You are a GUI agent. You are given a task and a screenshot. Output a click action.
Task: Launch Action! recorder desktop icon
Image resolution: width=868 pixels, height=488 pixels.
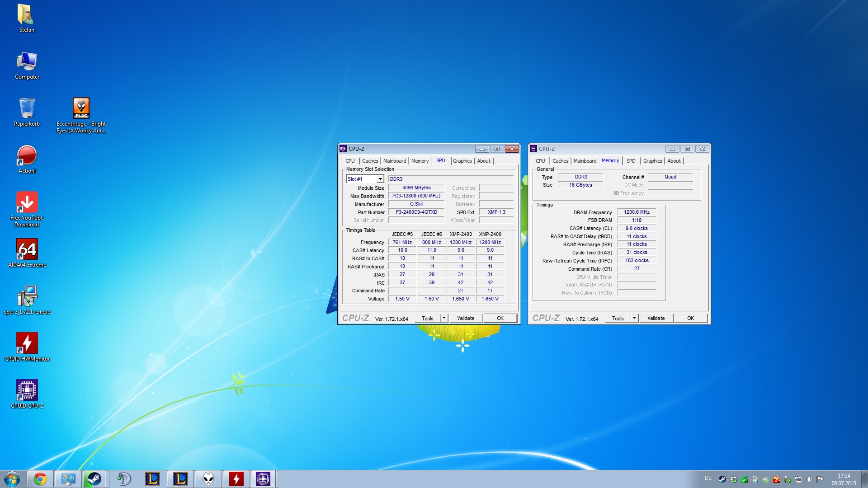click(x=27, y=155)
